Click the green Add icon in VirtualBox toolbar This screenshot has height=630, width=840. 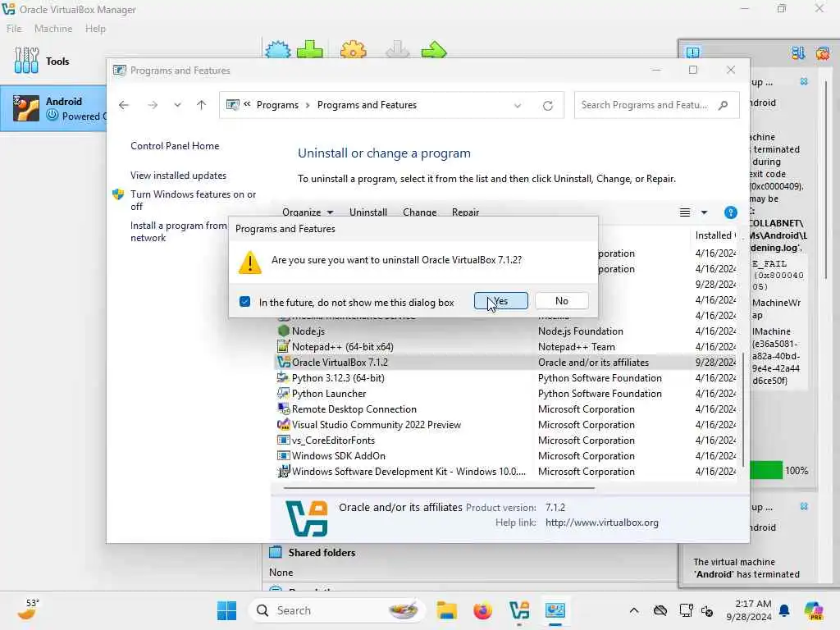click(310, 50)
